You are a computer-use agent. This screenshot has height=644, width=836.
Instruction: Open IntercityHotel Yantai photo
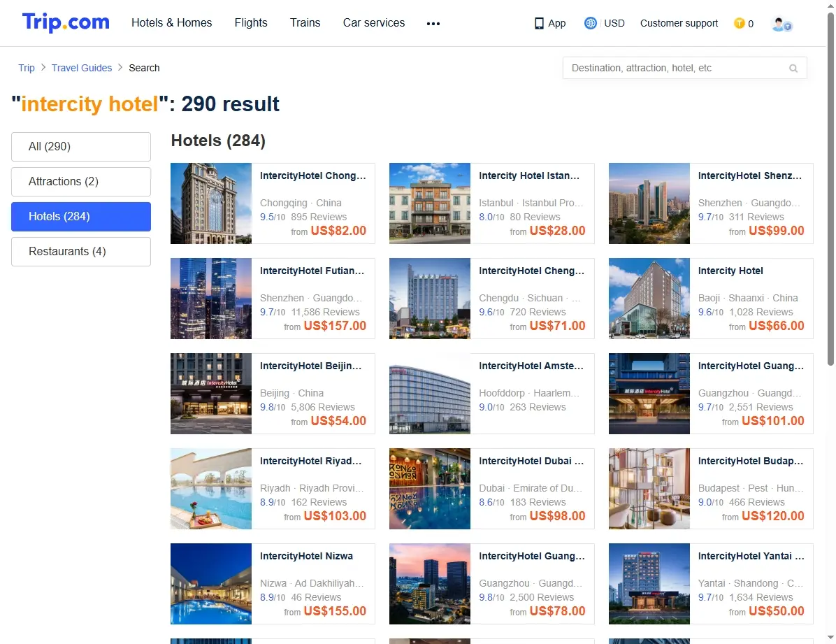pyautogui.click(x=649, y=584)
